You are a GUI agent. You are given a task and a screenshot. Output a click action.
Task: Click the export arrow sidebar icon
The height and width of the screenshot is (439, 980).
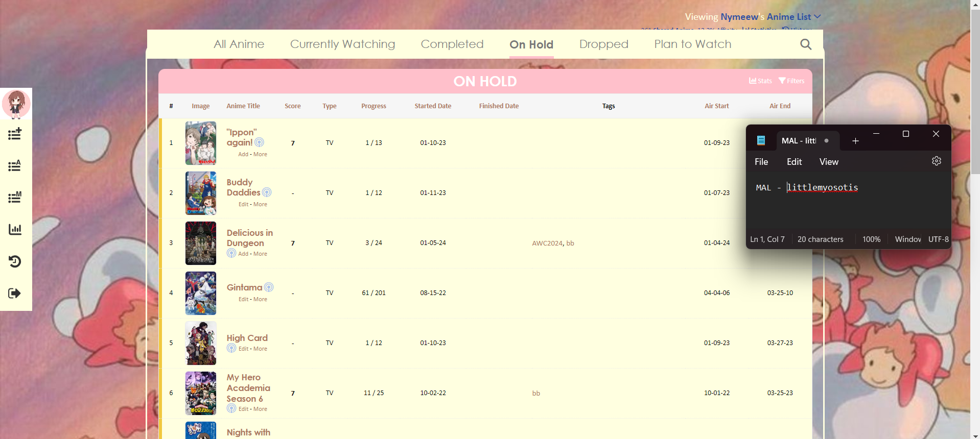(x=15, y=293)
